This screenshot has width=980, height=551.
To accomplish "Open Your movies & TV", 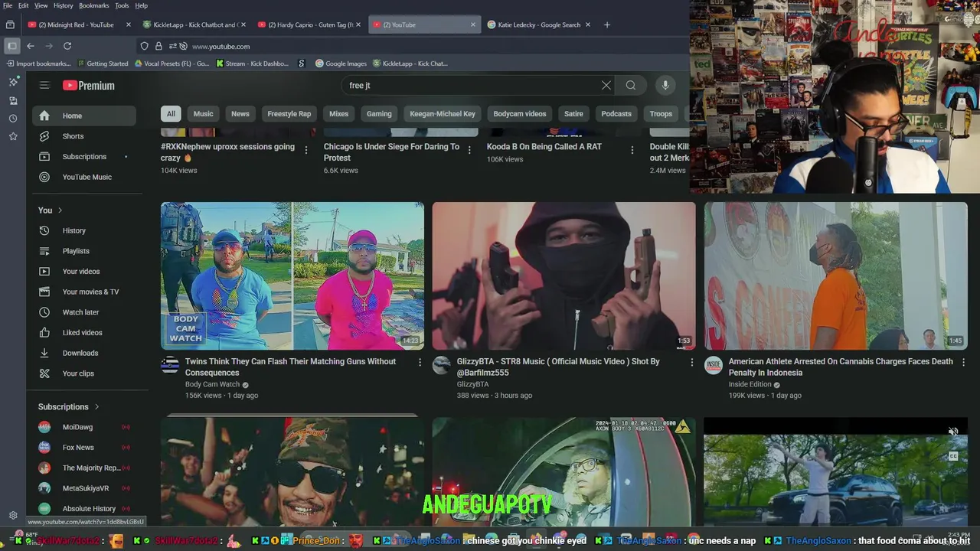I will pos(84,292).
